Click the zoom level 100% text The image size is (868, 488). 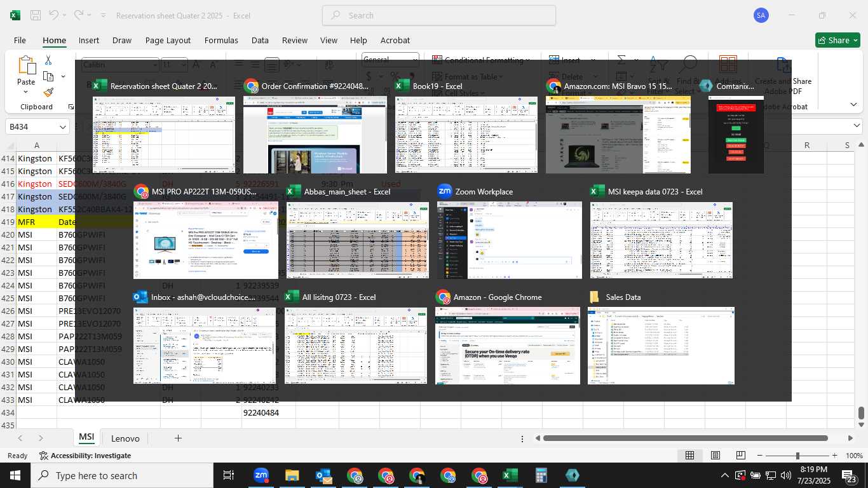855,456
